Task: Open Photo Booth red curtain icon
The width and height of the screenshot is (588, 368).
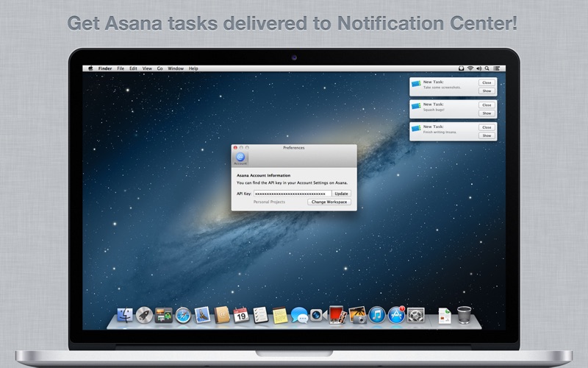Action: click(x=338, y=315)
